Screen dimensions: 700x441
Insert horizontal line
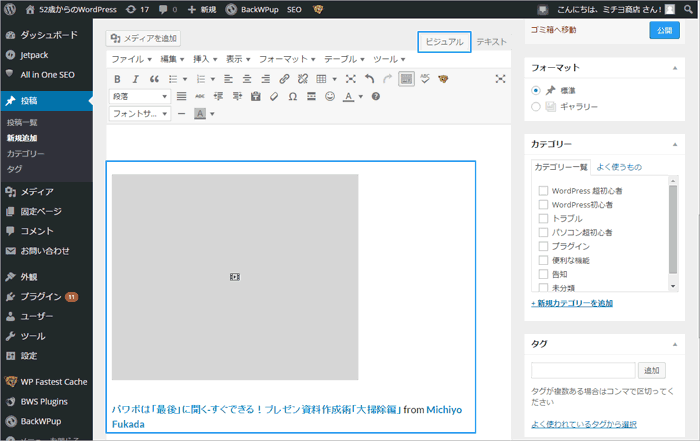(x=181, y=114)
